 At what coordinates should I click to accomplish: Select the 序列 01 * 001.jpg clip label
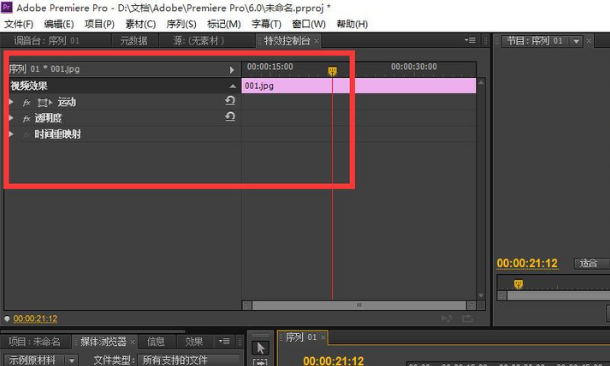[44, 69]
